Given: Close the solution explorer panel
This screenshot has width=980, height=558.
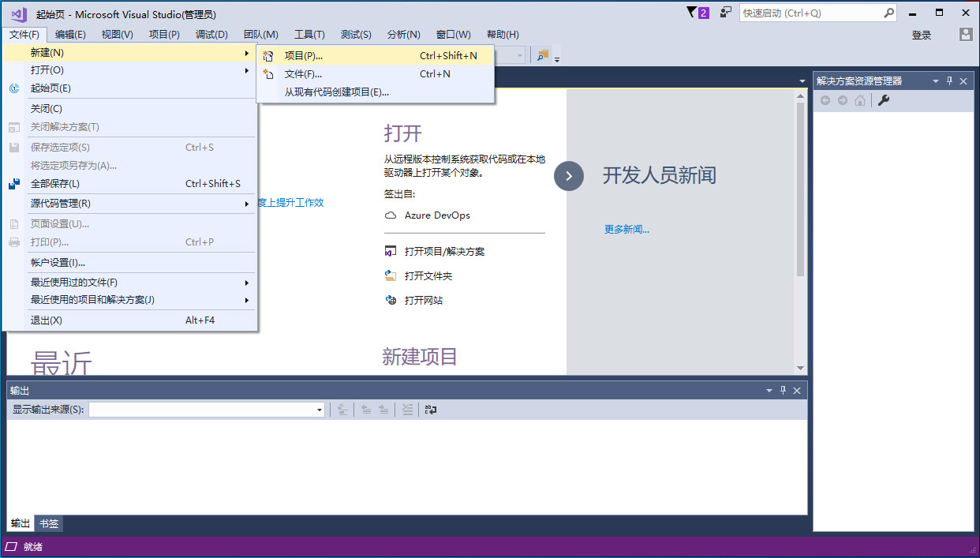Looking at the screenshot, I should (963, 81).
